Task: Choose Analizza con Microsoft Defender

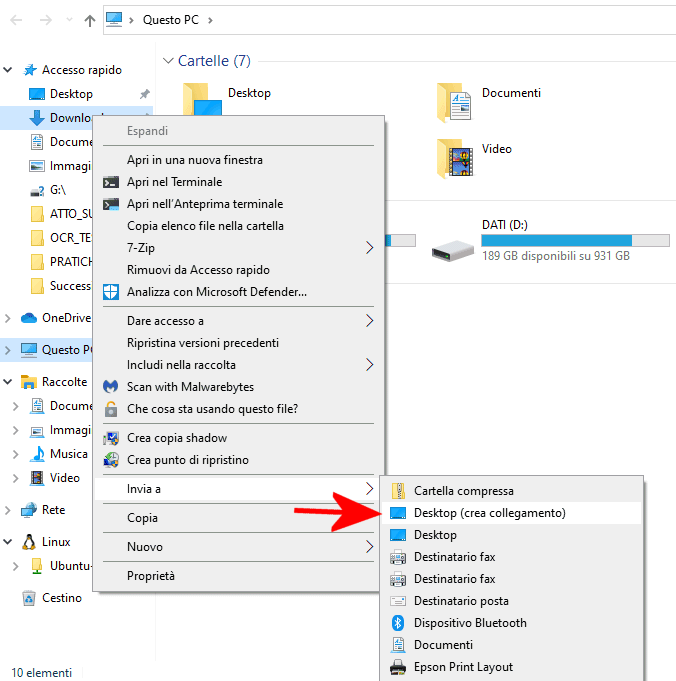Action: click(x=238, y=292)
